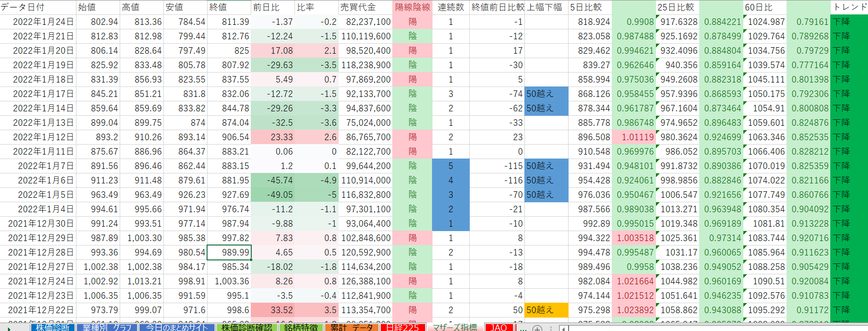Switch to the 銘柄特徴 sheet tab
The image size is (868, 331).
tap(301, 327)
